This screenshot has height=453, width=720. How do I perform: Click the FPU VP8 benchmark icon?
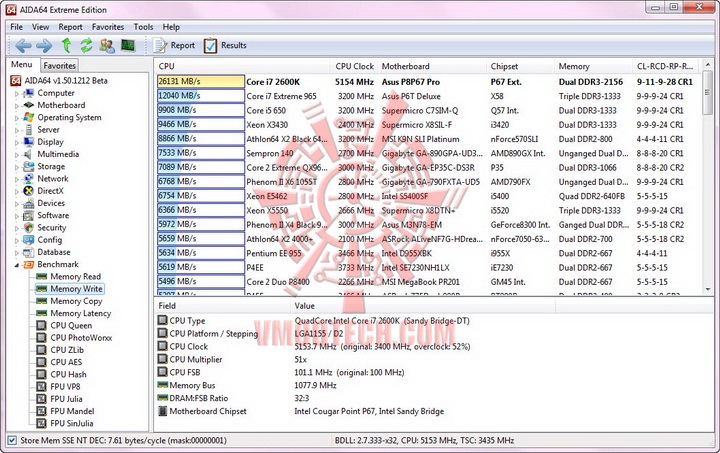pyautogui.click(x=41, y=387)
